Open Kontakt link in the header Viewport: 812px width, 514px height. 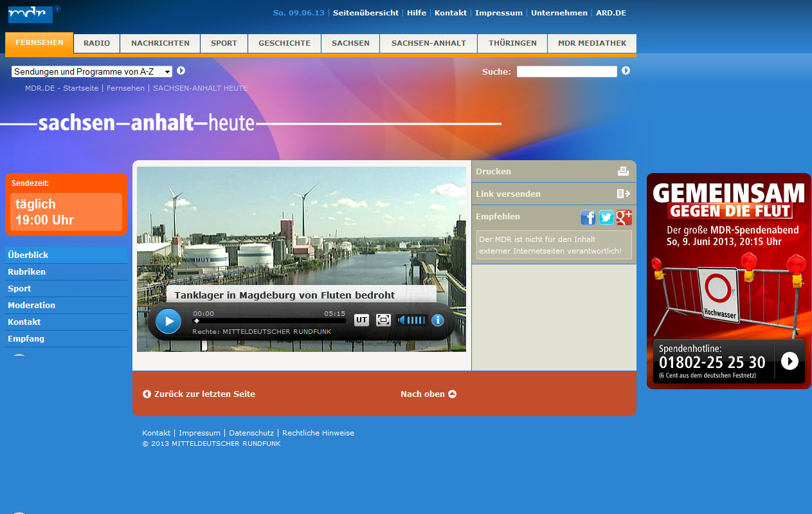(451, 13)
